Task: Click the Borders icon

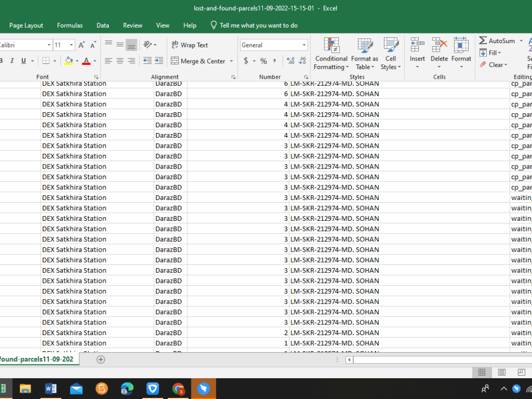Action: coord(46,61)
